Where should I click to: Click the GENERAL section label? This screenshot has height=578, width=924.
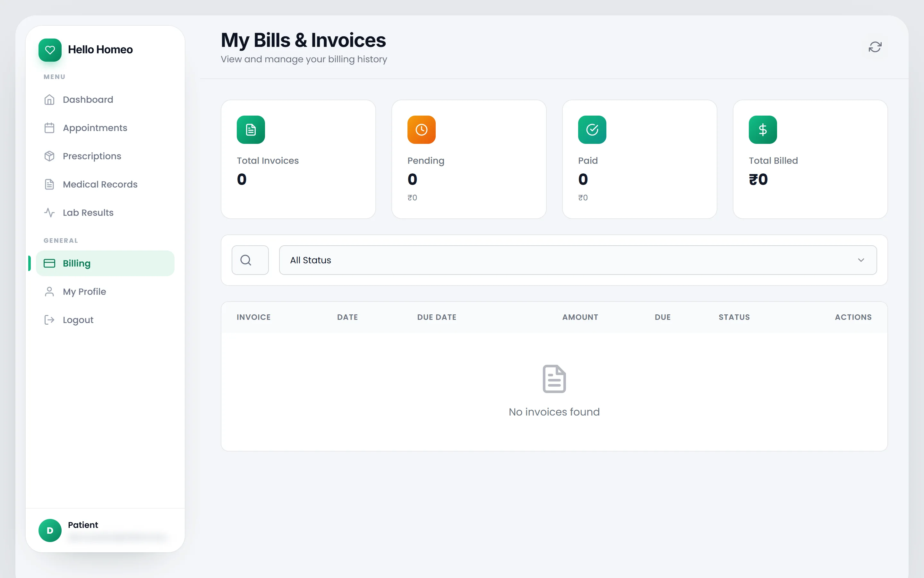61,241
